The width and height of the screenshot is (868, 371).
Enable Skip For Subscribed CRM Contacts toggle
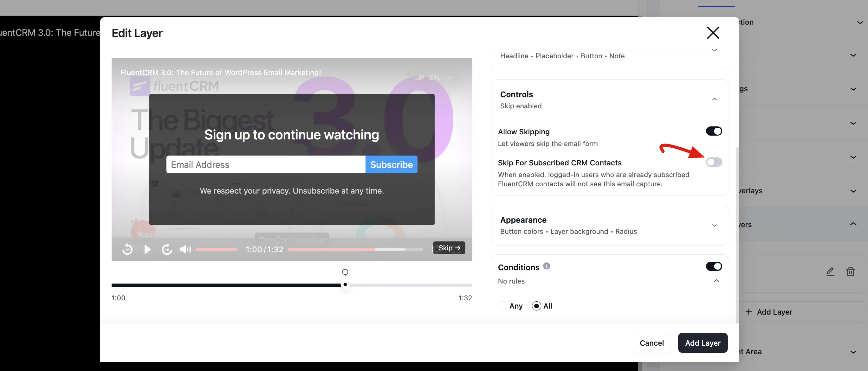[714, 162]
